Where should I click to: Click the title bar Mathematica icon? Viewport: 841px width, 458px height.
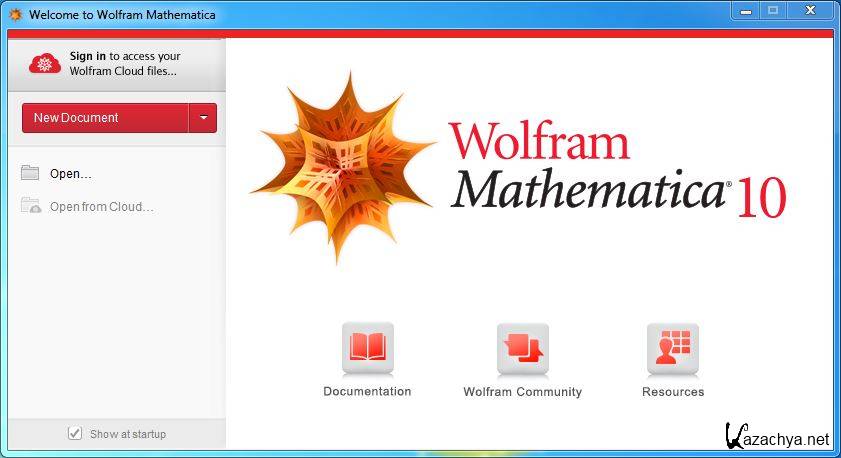pos(15,15)
